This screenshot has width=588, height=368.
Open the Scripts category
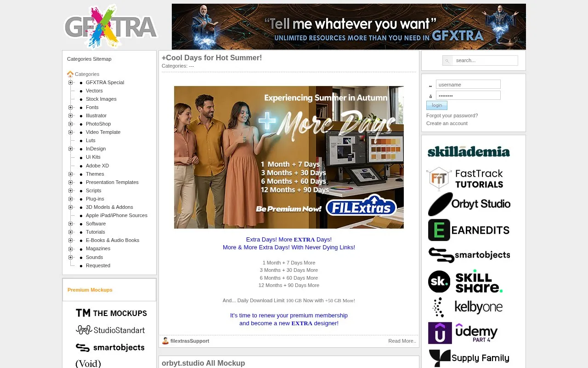coord(93,190)
